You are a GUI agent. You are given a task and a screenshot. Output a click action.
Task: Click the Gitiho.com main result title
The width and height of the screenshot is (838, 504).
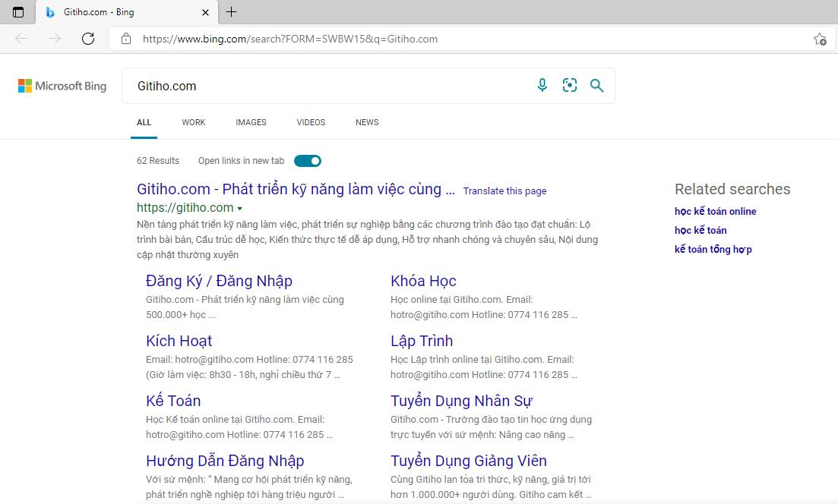pos(295,189)
